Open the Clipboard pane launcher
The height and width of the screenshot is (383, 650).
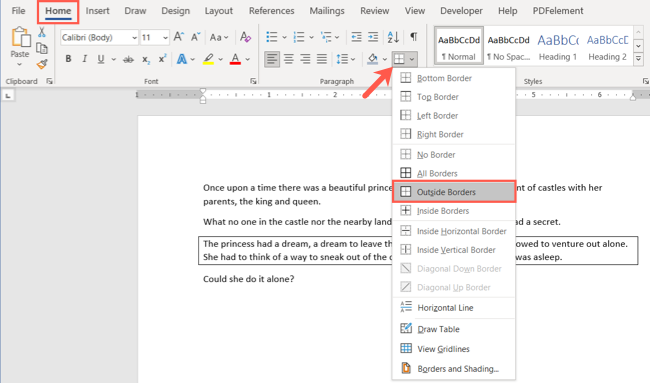(49, 81)
